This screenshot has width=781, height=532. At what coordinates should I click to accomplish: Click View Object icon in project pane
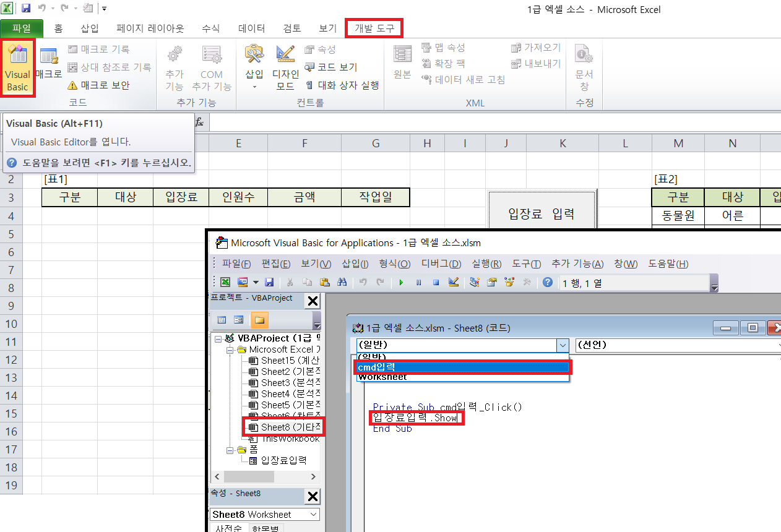(238, 320)
